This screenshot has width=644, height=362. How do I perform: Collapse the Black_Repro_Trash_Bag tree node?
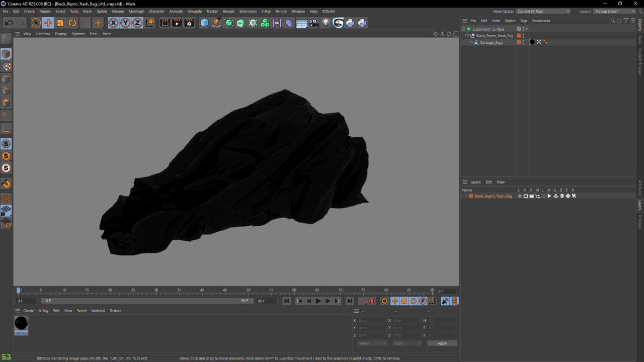click(467, 36)
